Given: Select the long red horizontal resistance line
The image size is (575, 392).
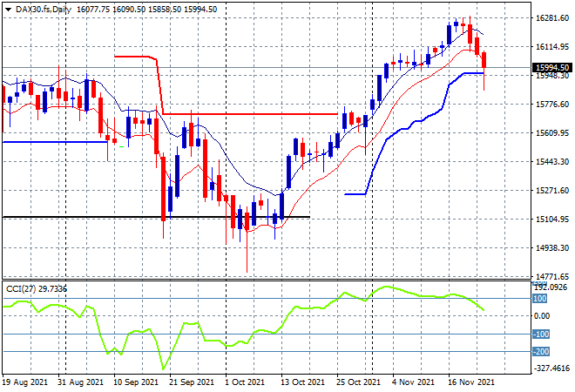Looking at the screenshot, I should [x=250, y=114].
